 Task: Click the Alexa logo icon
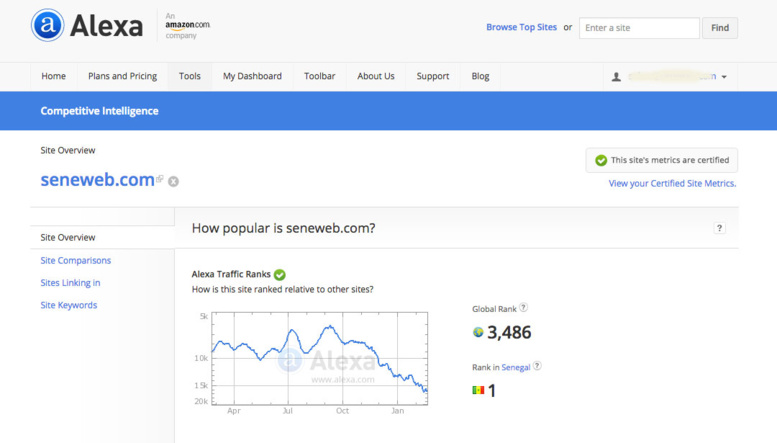point(47,25)
